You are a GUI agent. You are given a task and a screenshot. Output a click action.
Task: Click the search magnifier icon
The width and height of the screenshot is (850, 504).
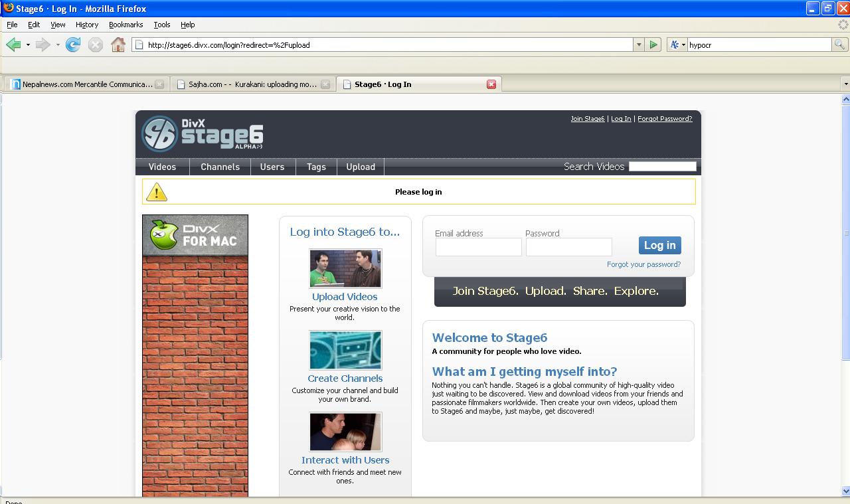[x=839, y=44]
